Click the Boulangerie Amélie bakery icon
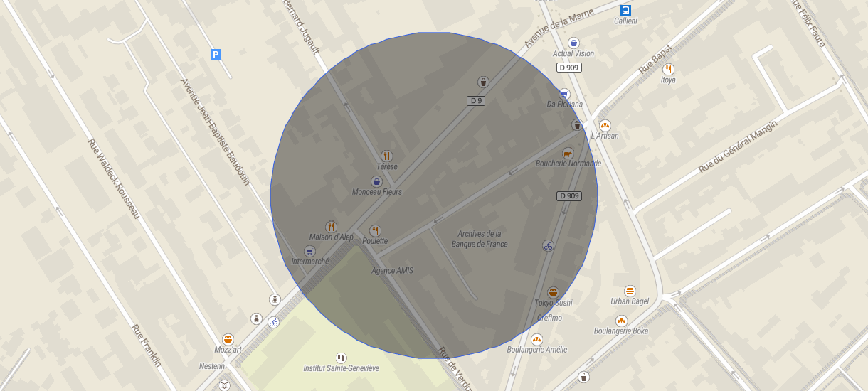 [x=536, y=339]
